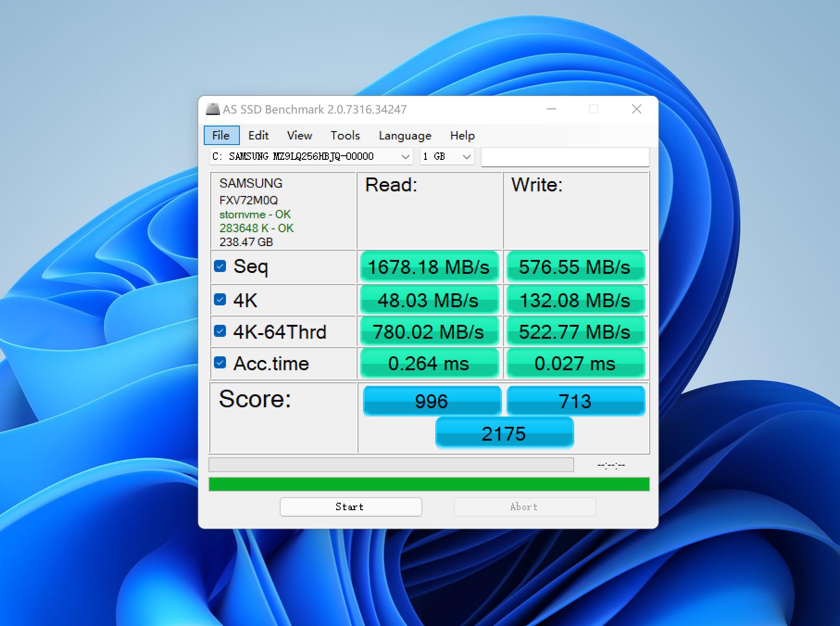Expand the 1 GB test size dropdown
This screenshot has height=626, width=840.
tap(447, 157)
